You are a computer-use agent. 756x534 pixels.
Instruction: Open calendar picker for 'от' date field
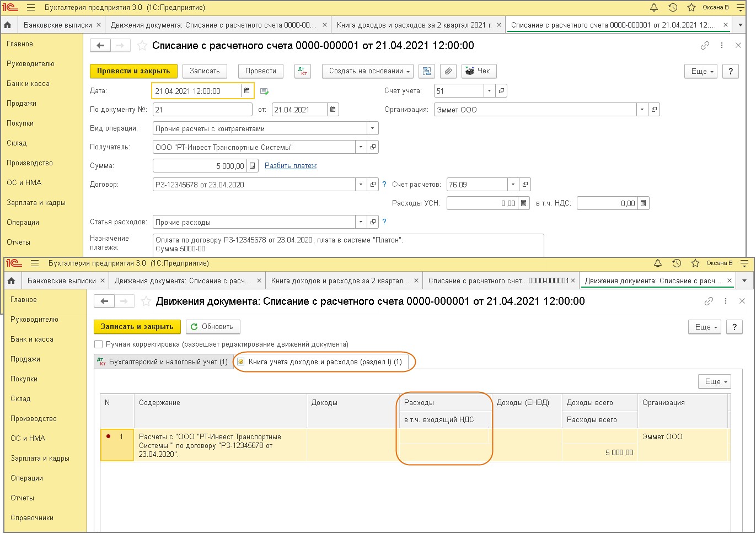click(333, 110)
